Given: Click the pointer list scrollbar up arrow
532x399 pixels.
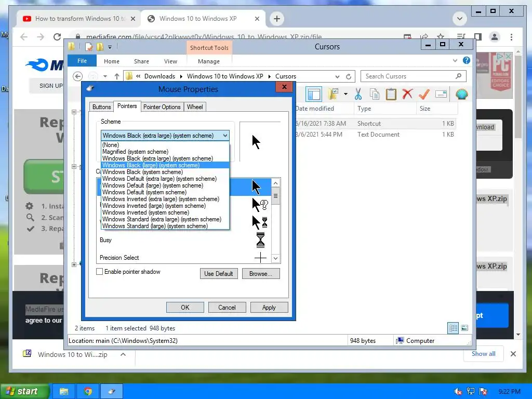Looking at the screenshot, I should click(x=275, y=183).
